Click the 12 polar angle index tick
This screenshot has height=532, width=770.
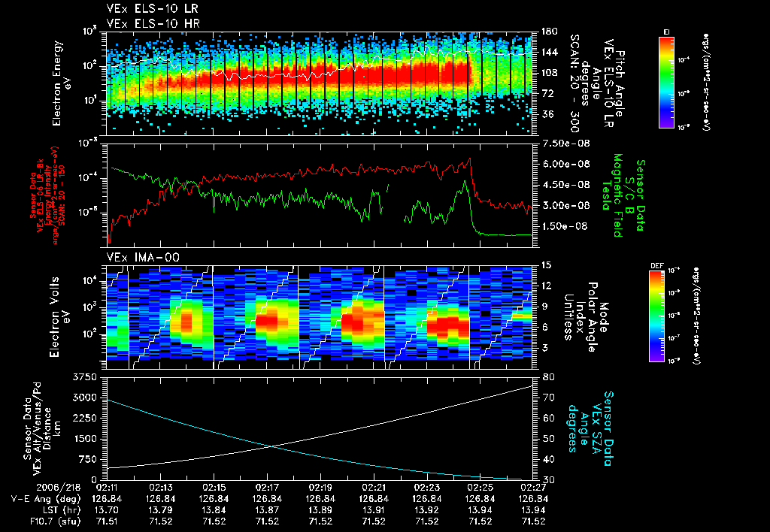[546, 286]
